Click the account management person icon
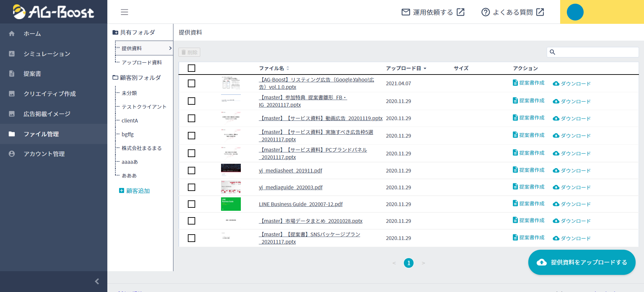Viewport: 644px width, 292px height. (x=12, y=154)
